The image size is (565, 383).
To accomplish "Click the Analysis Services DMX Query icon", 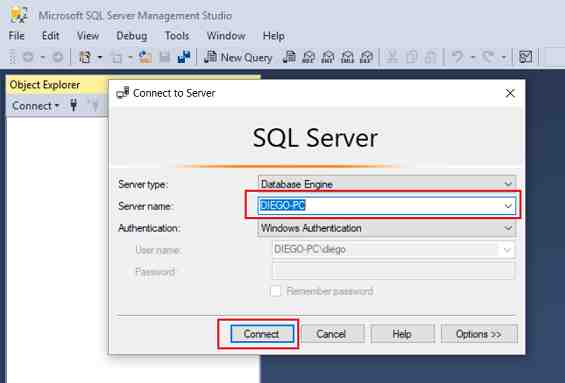I will pos(328,57).
